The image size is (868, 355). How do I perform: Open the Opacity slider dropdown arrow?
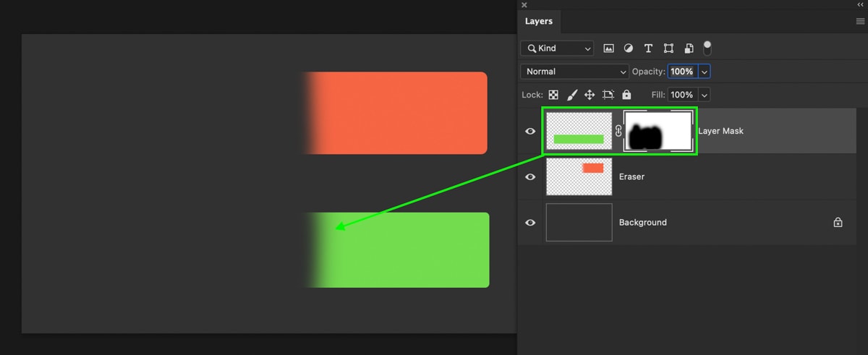(x=705, y=72)
